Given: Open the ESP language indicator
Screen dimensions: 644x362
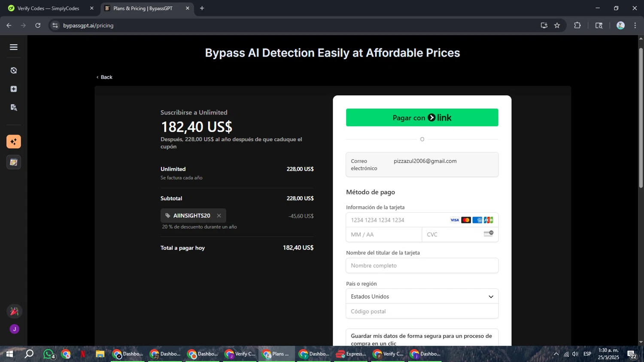Looking at the screenshot, I should pyautogui.click(x=587, y=354).
